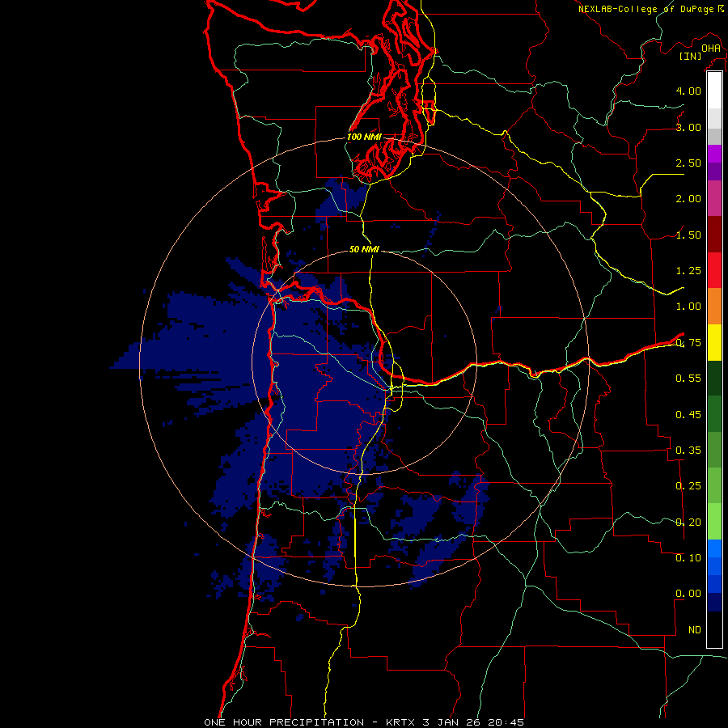Image resolution: width=728 pixels, height=728 pixels.
Task: Click the 1.25 legend value
Action: tap(688, 271)
